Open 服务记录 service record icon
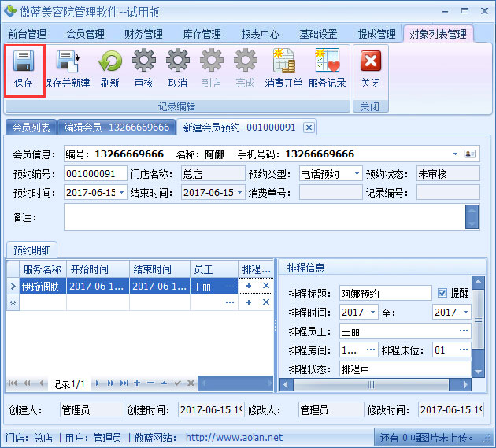This screenshot has width=496, height=448. [x=327, y=69]
